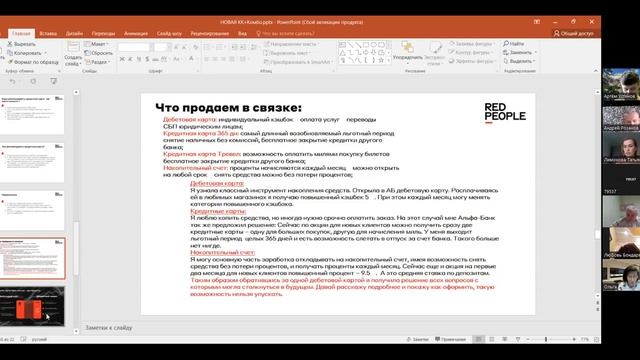Expand the shapes gallery more arrow

point(389,60)
